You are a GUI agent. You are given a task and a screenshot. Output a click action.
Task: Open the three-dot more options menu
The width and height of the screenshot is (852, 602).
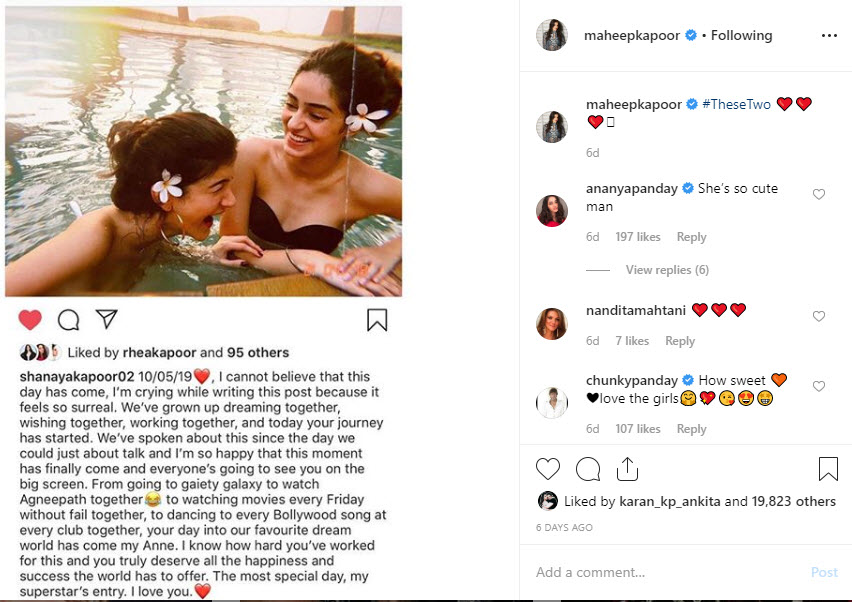click(828, 35)
